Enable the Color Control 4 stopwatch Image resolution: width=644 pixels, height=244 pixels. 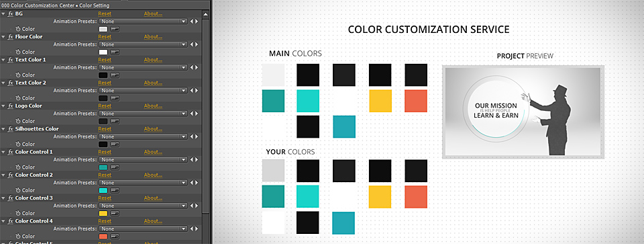(17, 237)
